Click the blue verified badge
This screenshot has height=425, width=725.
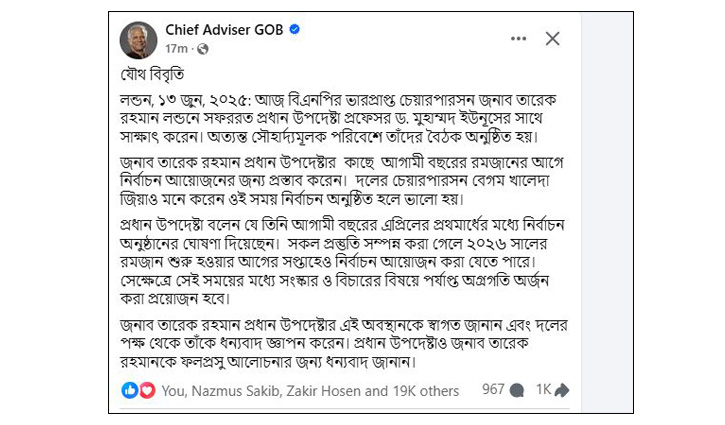(x=295, y=30)
